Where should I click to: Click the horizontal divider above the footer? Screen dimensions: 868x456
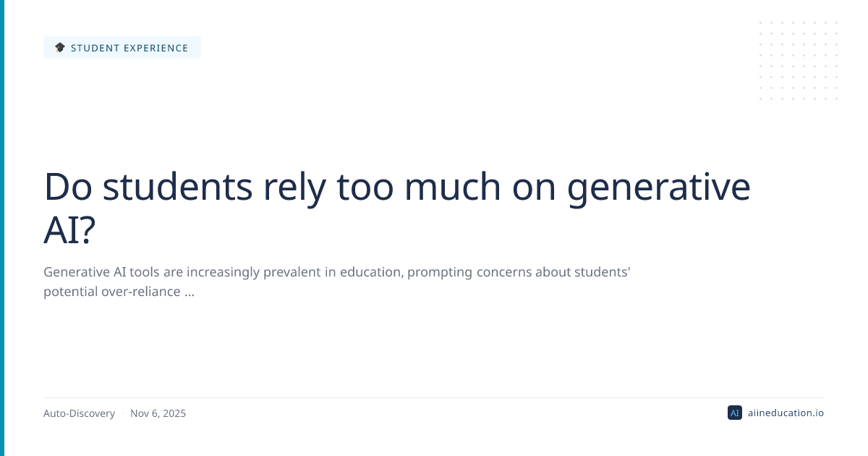point(434,397)
